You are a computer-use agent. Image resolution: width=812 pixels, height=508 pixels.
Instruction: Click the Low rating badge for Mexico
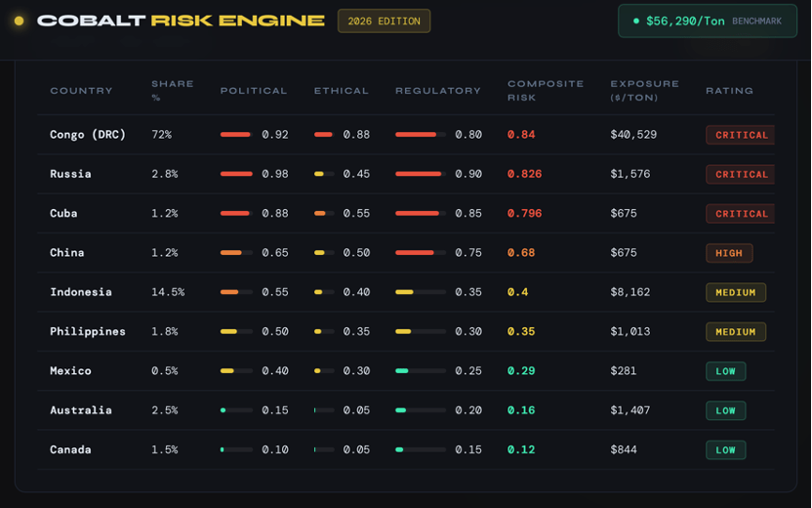(x=725, y=371)
